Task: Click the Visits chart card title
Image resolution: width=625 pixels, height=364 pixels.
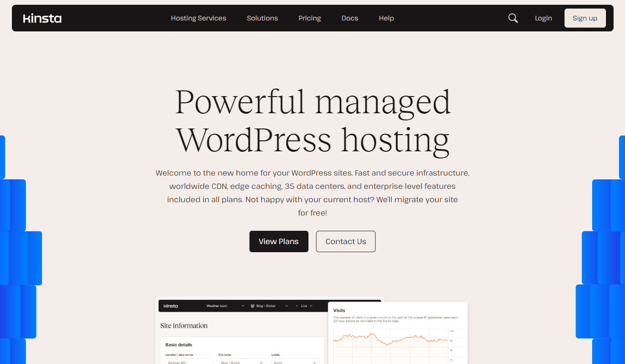Action: [339, 310]
